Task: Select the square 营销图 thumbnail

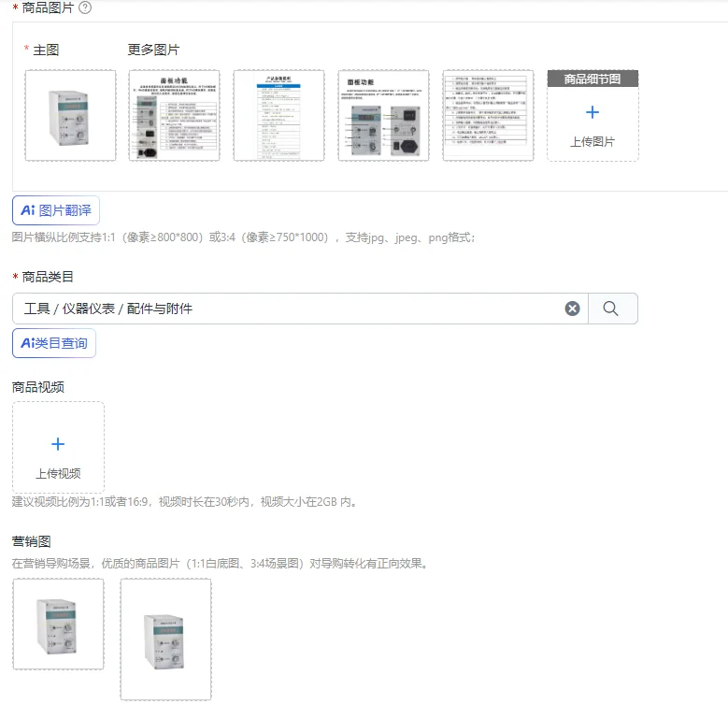Action: click(x=59, y=625)
